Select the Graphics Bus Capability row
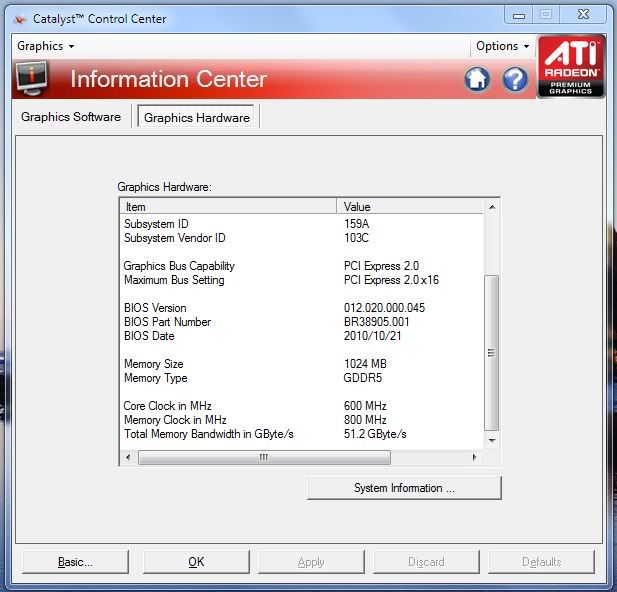617x592 pixels. pyautogui.click(x=301, y=266)
